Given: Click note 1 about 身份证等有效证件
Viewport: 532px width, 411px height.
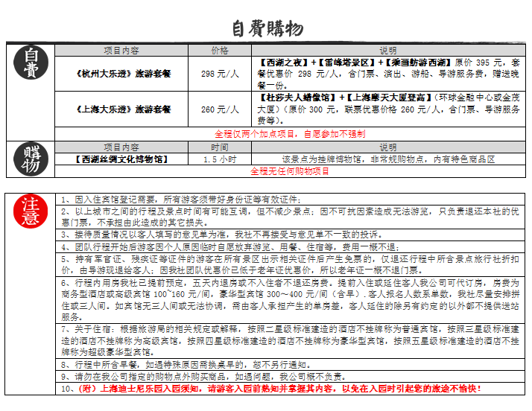Looking at the screenshot, I should coord(290,200).
